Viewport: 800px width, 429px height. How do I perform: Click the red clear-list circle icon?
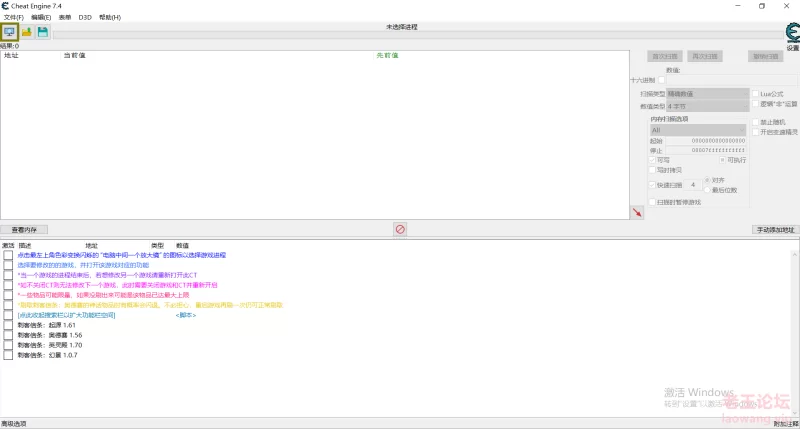(x=400, y=230)
